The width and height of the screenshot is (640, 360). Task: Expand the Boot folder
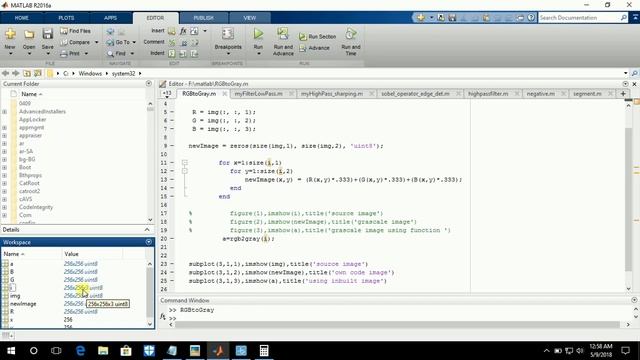[4, 167]
